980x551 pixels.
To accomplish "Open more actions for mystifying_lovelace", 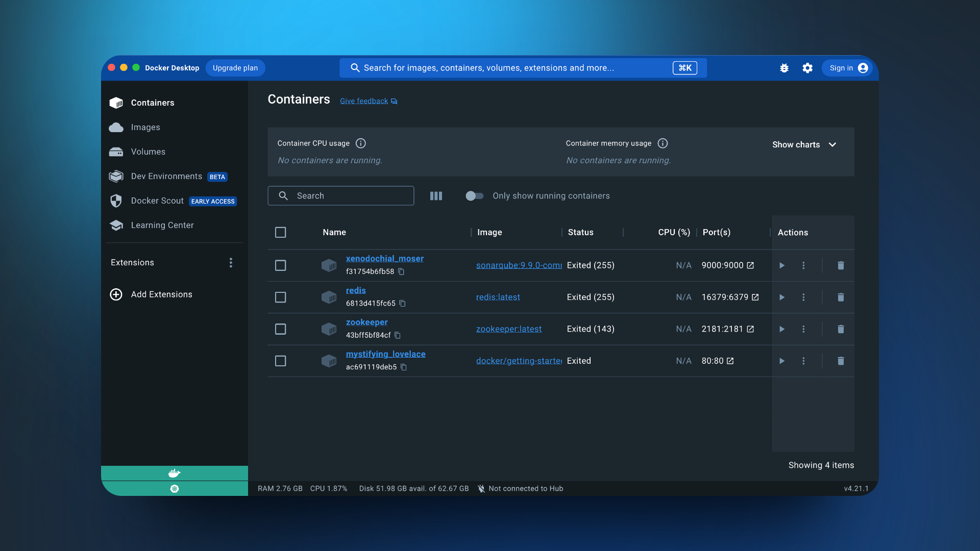I will [x=803, y=361].
